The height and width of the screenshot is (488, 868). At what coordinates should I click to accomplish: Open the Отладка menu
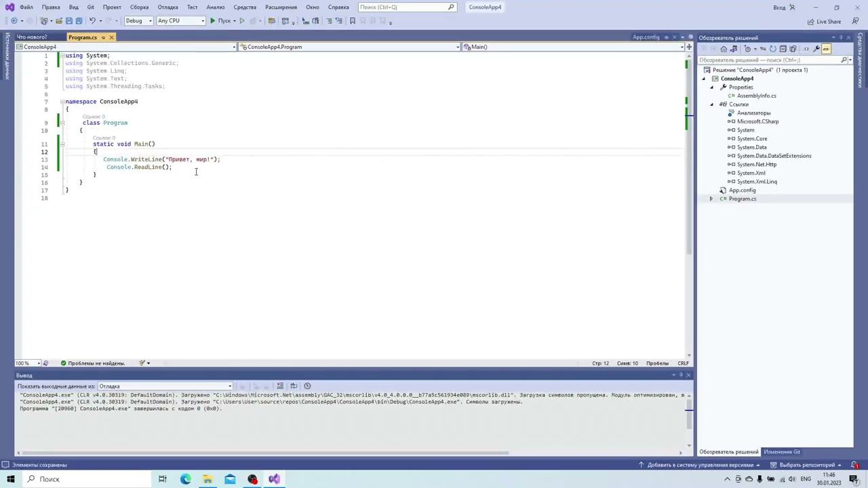point(167,7)
